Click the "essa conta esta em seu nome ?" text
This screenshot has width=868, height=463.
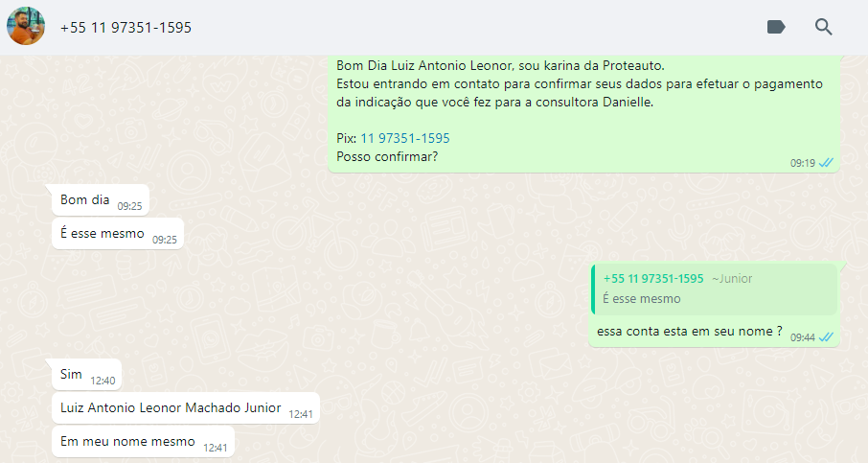click(689, 331)
